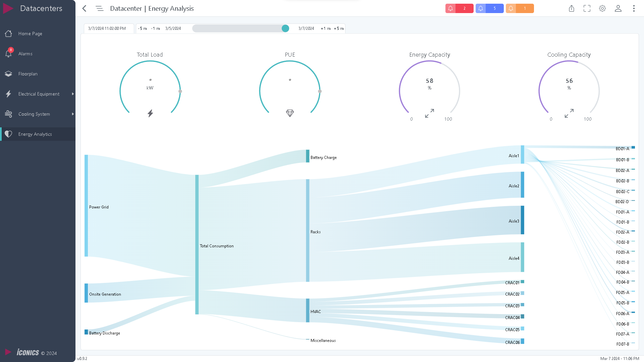Click the orange alarm counter badge

point(520,8)
